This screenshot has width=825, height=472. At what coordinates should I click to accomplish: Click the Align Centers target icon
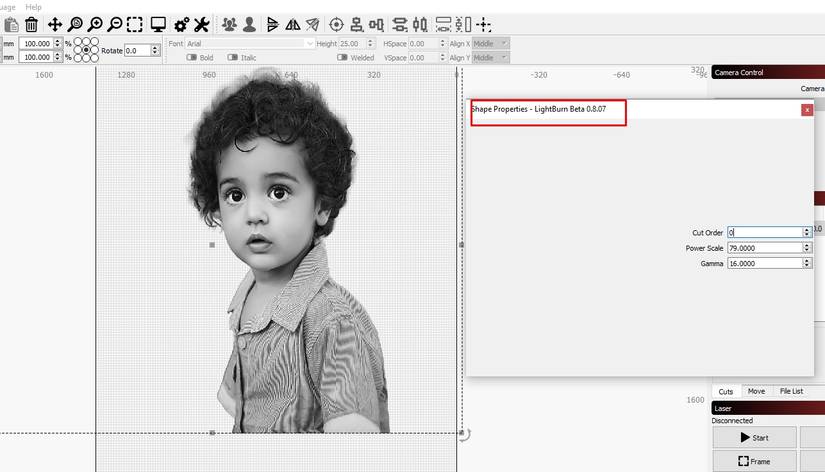click(336, 25)
